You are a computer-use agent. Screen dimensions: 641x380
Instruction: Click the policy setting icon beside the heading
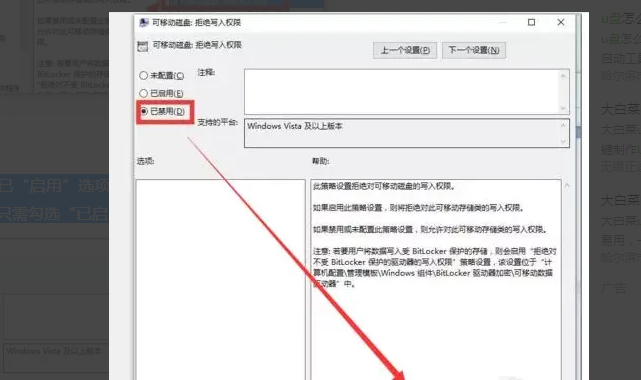coord(143,46)
